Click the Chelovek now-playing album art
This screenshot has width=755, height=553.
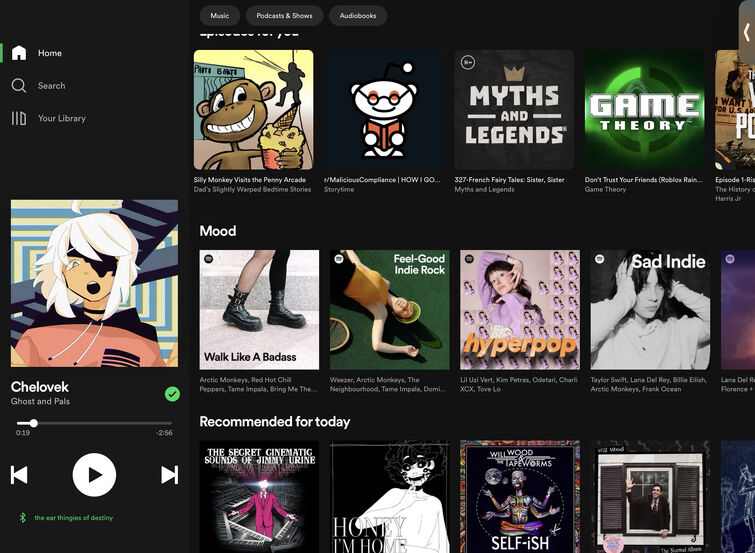click(x=94, y=283)
